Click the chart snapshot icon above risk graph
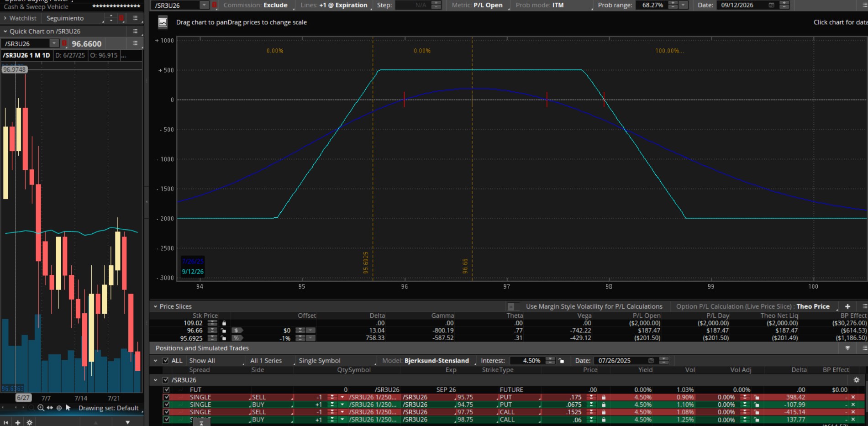This screenshot has height=426, width=868. point(163,22)
